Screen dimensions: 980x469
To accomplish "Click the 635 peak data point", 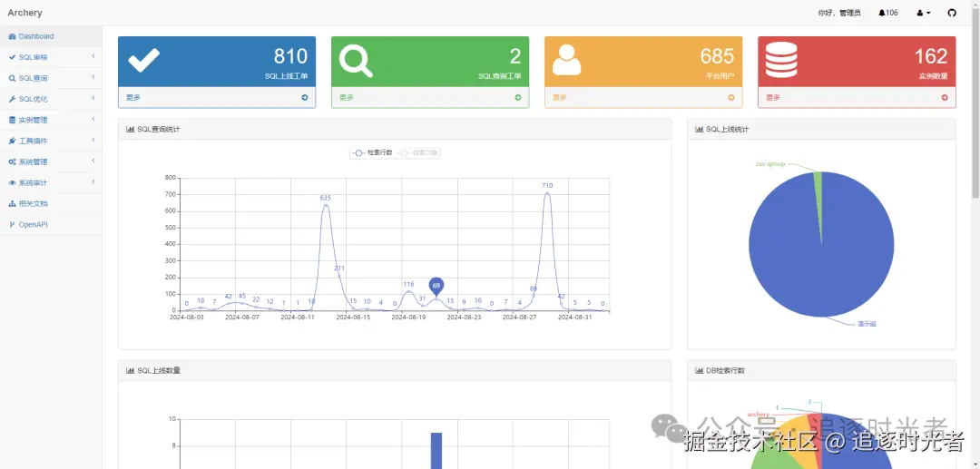I will point(326,205).
